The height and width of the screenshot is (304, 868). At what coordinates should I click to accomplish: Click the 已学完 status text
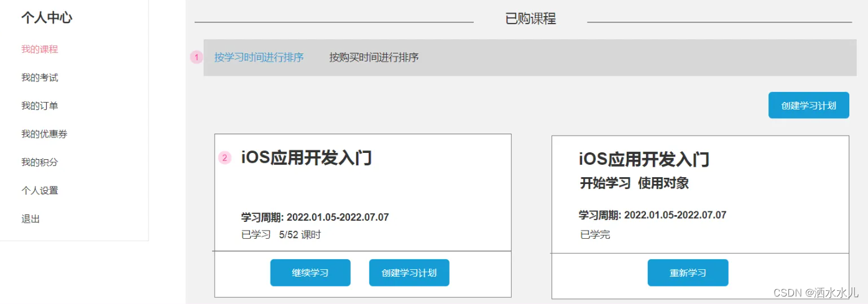(595, 234)
